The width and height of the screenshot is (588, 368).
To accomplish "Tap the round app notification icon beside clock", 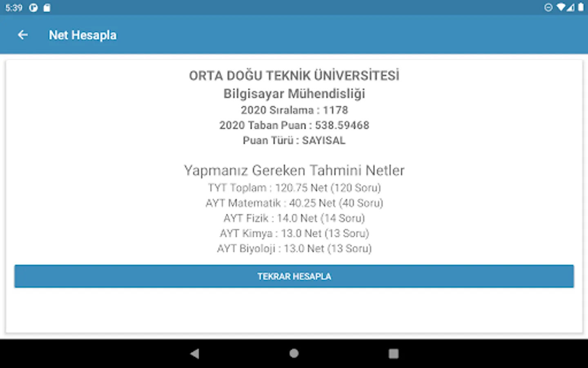I will point(33,8).
